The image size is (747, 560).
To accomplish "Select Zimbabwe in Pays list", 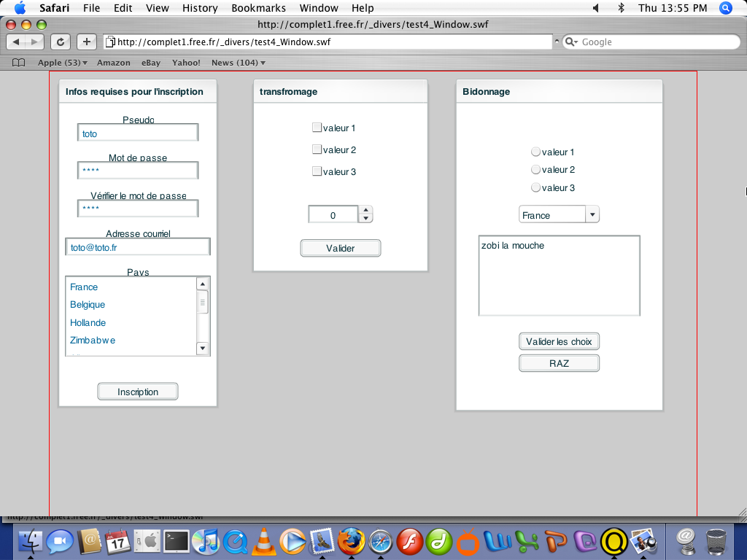I will [131, 340].
